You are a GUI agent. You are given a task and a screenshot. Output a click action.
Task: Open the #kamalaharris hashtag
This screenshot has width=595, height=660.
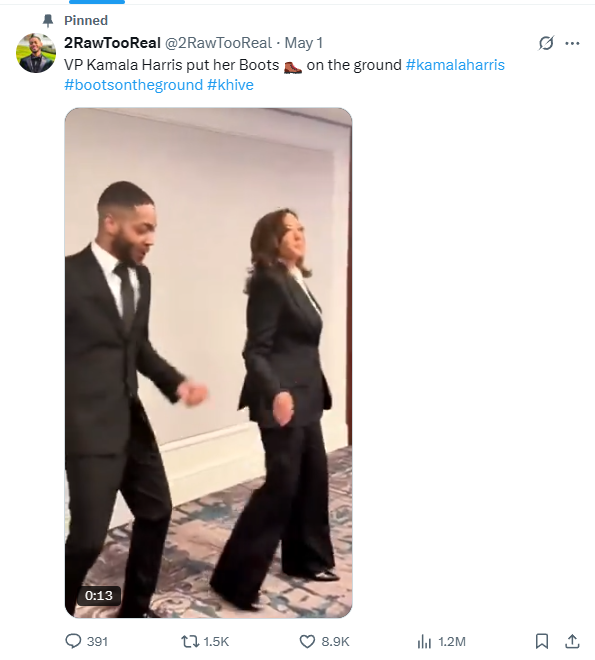tap(455, 65)
